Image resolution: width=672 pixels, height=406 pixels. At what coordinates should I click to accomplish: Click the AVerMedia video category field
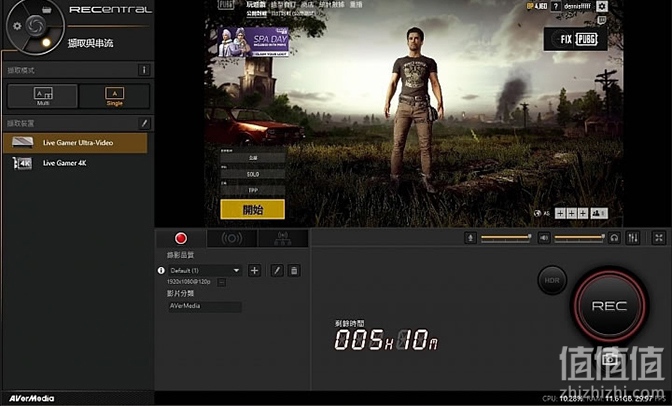coord(205,306)
